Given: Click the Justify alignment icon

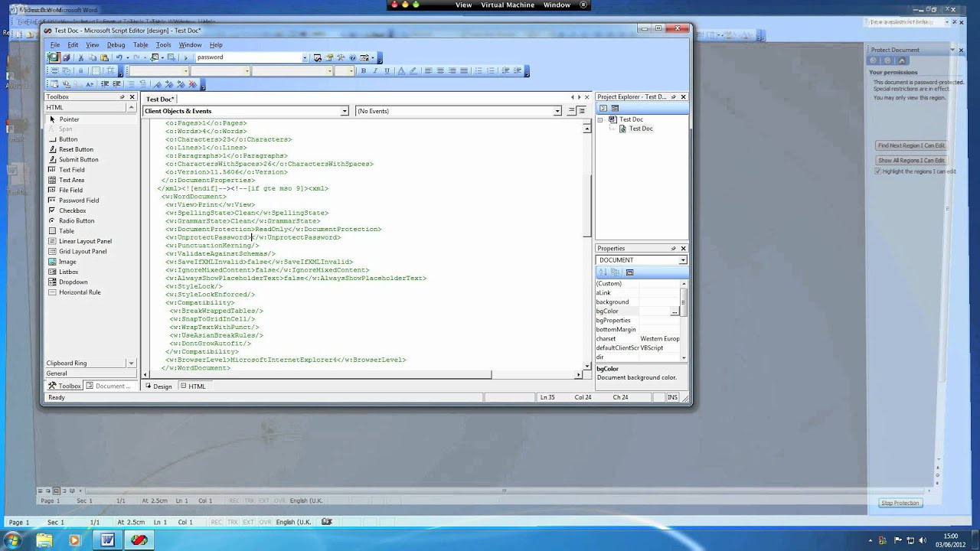Looking at the screenshot, I should coord(464,70).
